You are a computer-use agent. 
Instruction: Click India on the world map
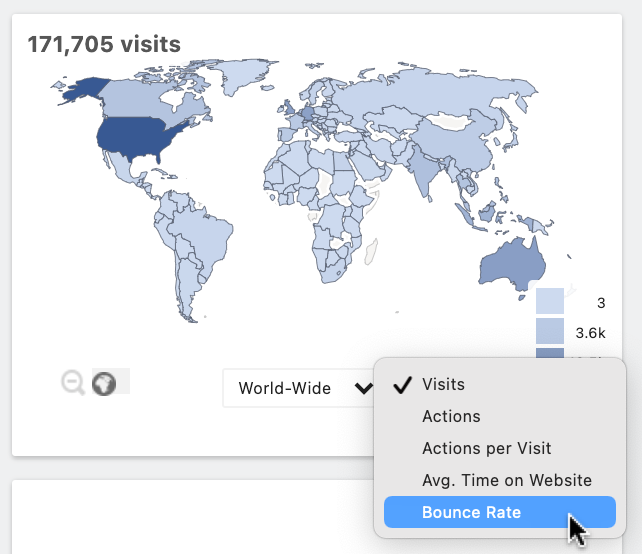click(424, 172)
